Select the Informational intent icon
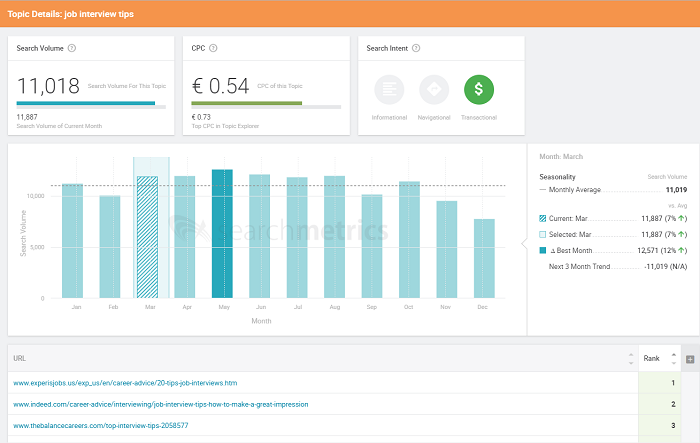This screenshot has width=700, height=443. pos(390,91)
